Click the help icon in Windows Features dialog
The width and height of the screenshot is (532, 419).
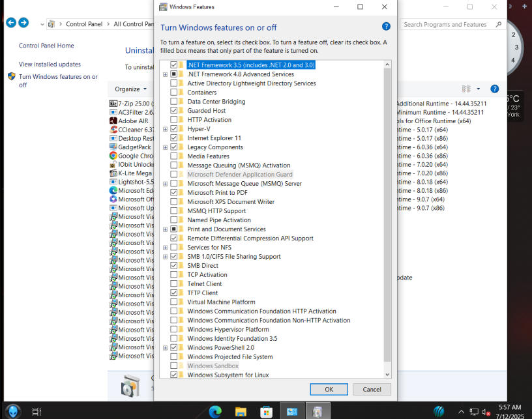386,27
